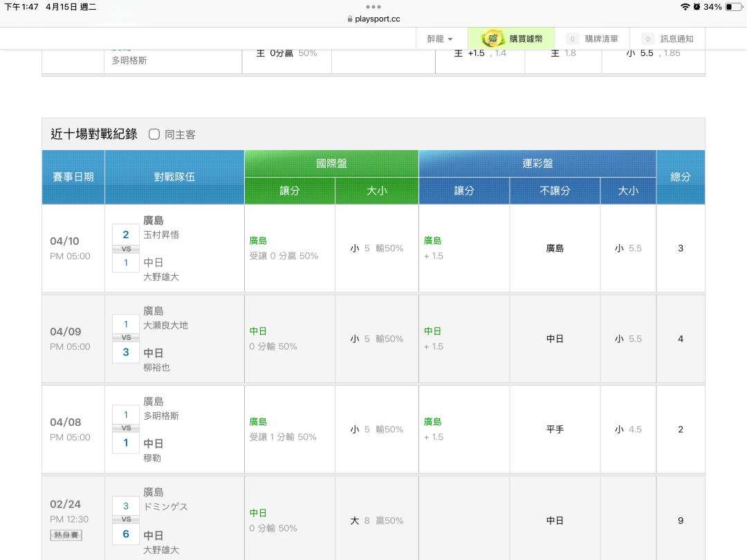This screenshot has height=560, width=747.
Task: Tap the playsport.cc address bar
Action: 373,19
